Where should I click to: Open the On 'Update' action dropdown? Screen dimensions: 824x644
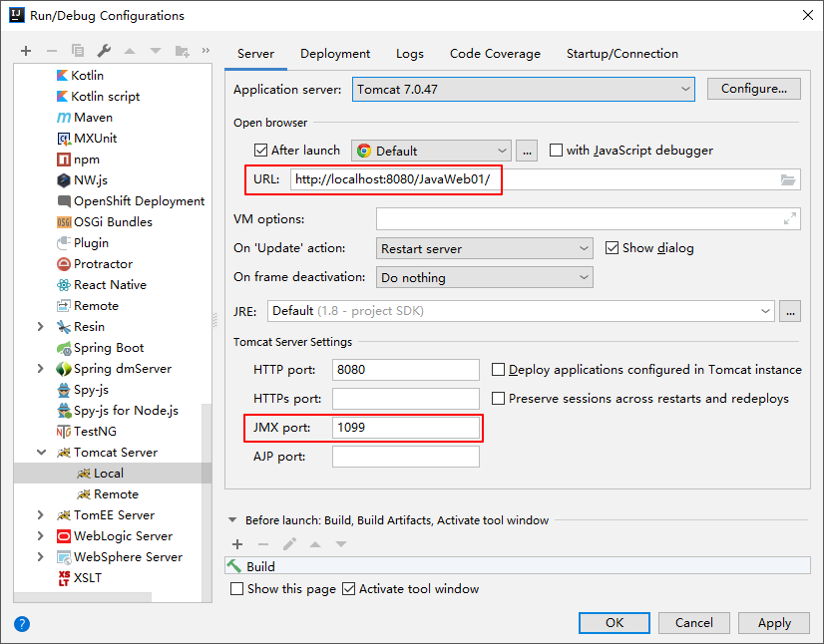(x=485, y=248)
